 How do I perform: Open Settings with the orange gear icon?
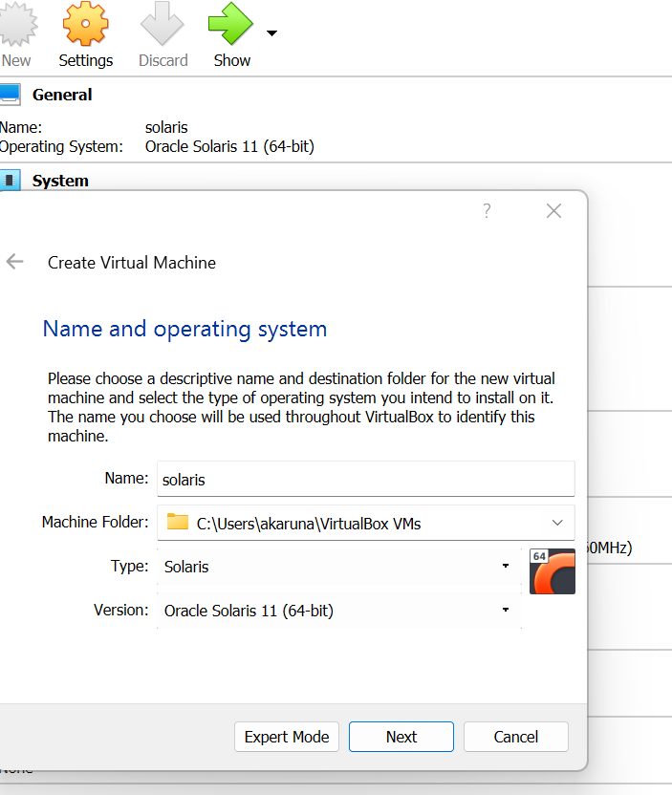(85, 24)
